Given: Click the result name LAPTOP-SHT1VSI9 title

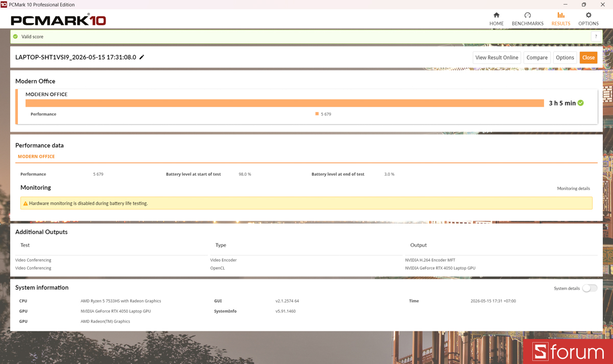Looking at the screenshot, I should [76, 57].
